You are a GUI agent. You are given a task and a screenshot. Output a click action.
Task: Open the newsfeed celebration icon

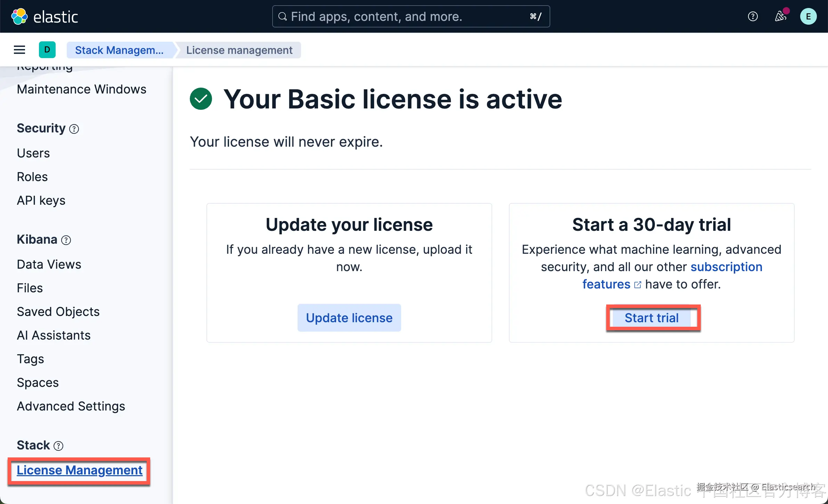pyautogui.click(x=780, y=16)
